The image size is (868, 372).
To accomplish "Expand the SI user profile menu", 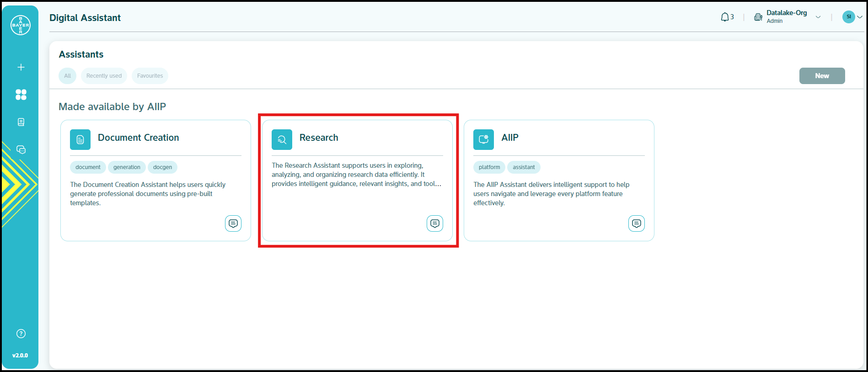I will (853, 17).
